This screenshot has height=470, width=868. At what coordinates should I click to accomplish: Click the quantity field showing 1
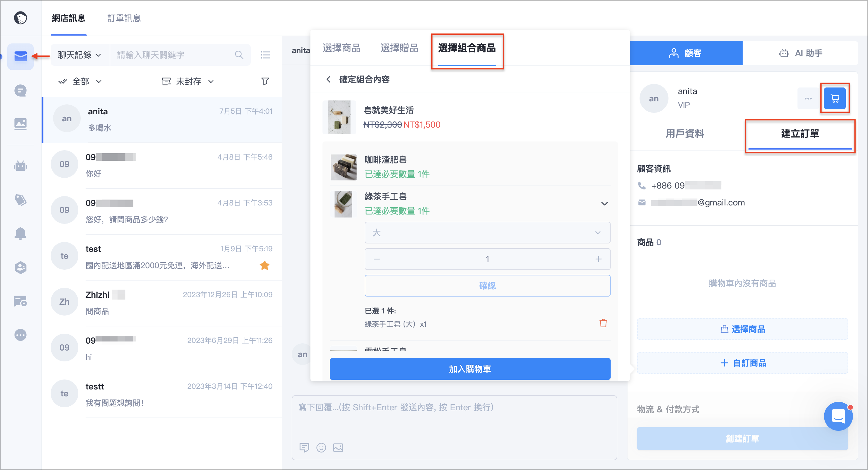pos(487,259)
